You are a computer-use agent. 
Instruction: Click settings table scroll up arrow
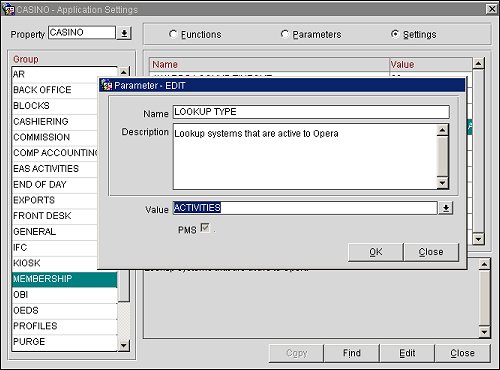(x=478, y=63)
